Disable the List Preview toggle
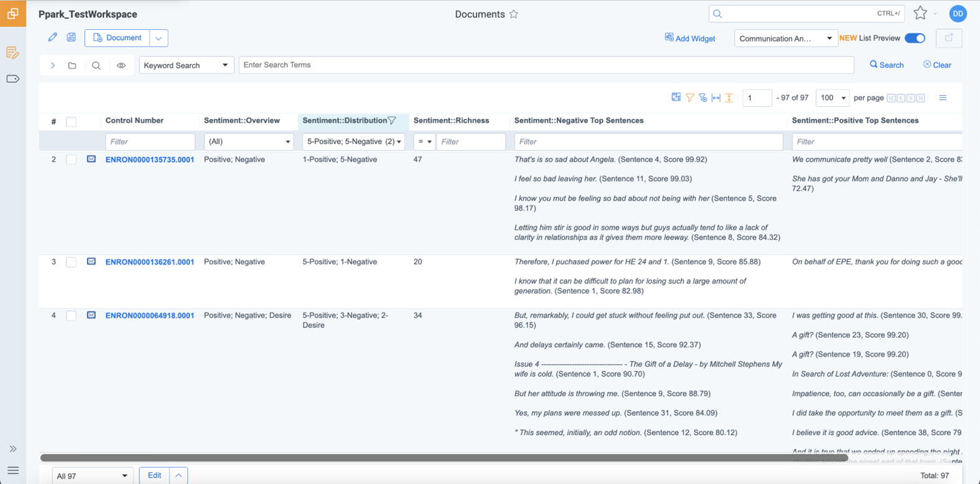980x484 pixels. click(915, 39)
